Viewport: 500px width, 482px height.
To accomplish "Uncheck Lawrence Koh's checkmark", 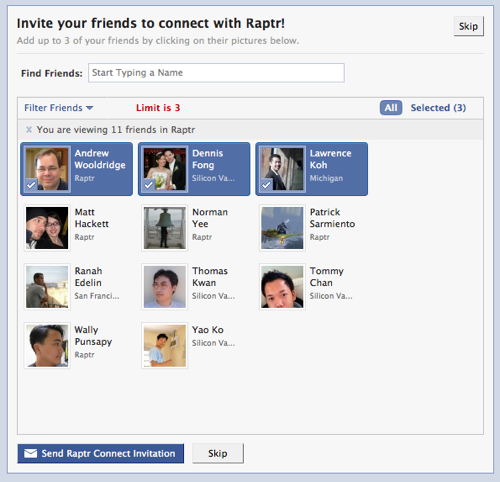I will click(x=266, y=185).
